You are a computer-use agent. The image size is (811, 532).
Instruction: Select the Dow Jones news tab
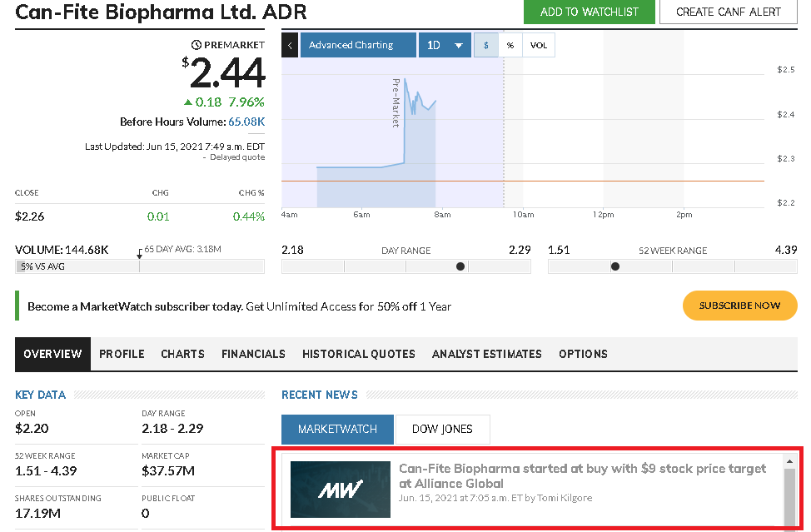(442, 429)
